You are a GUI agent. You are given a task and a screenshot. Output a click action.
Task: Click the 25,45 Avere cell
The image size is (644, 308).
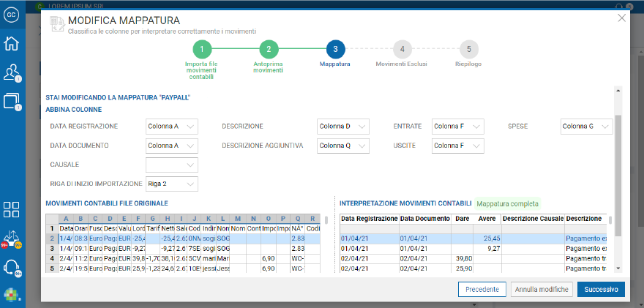click(487, 238)
